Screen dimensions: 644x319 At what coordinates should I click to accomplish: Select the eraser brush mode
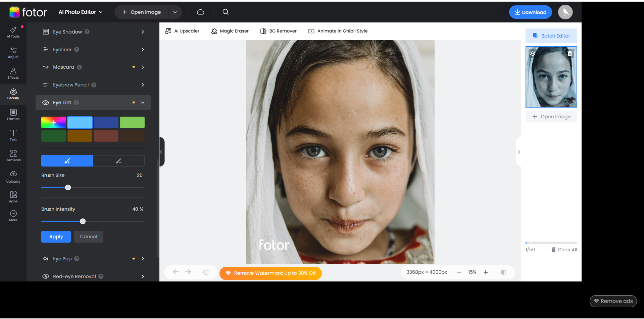point(119,161)
